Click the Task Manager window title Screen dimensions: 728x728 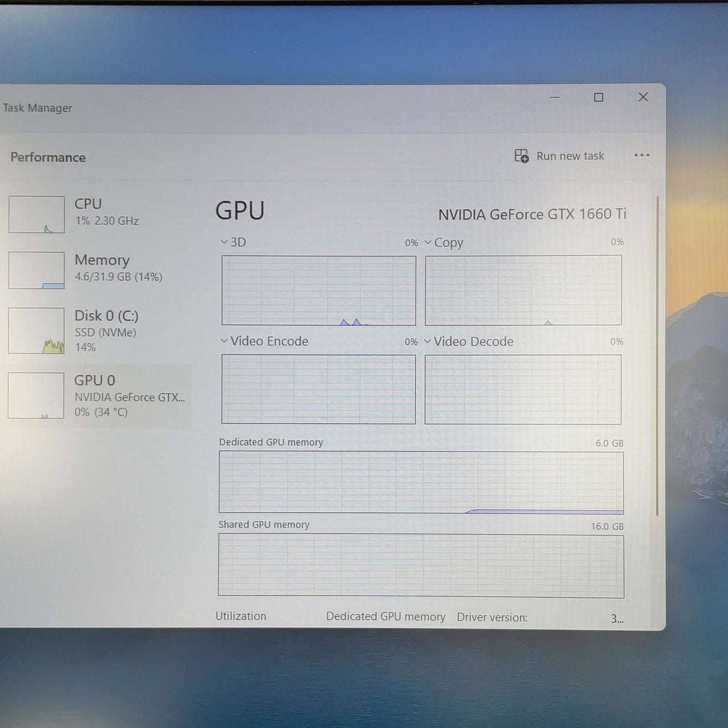(x=38, y=108)
